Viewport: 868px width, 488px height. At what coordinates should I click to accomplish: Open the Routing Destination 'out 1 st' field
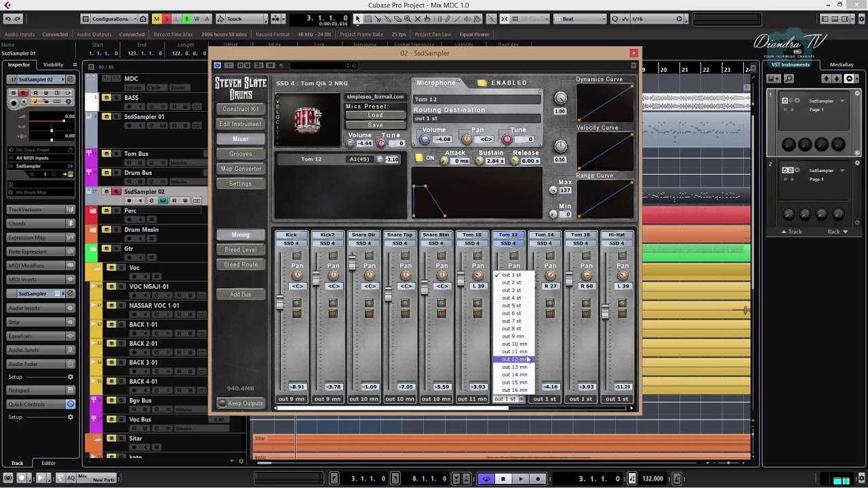point(477,119)
